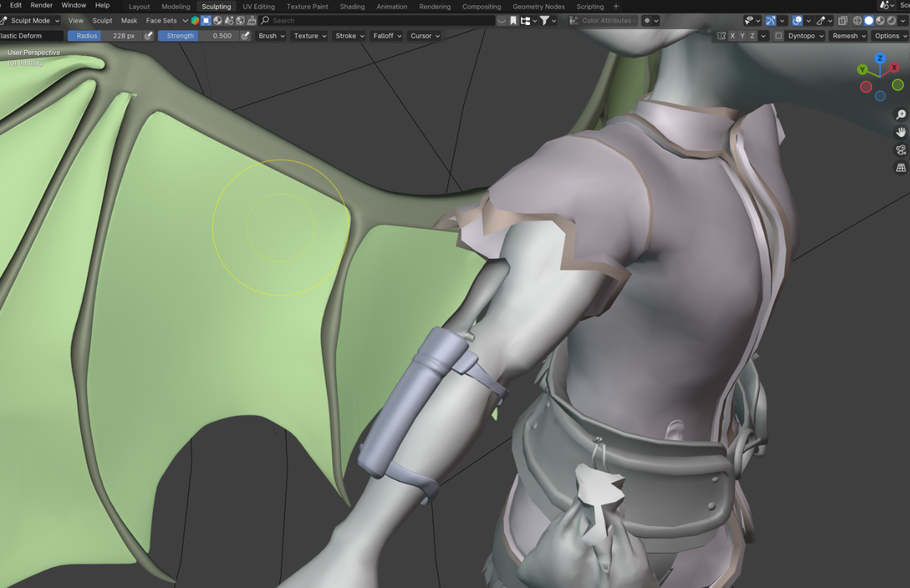Image resolution: width=910 pixels, height=588 pixels.
Task: Open the Window menu
Action: [x=74, y=5]
